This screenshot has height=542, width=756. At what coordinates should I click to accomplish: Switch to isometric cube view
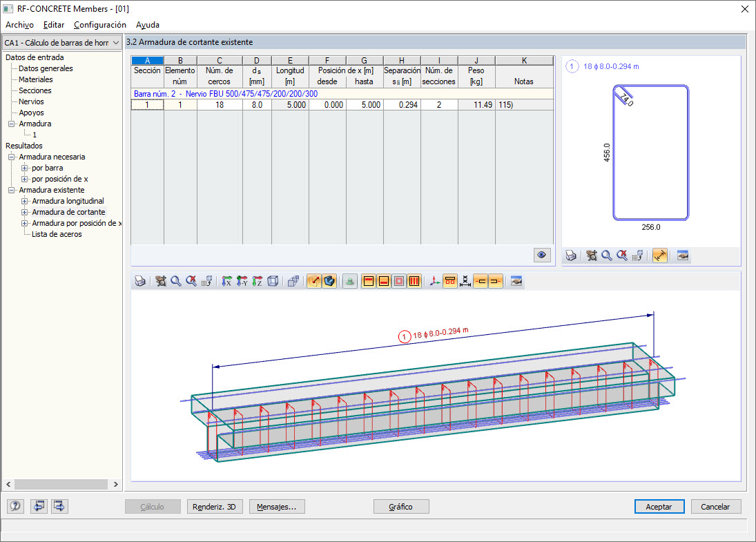pyautogui.click(x=273, y=281)
